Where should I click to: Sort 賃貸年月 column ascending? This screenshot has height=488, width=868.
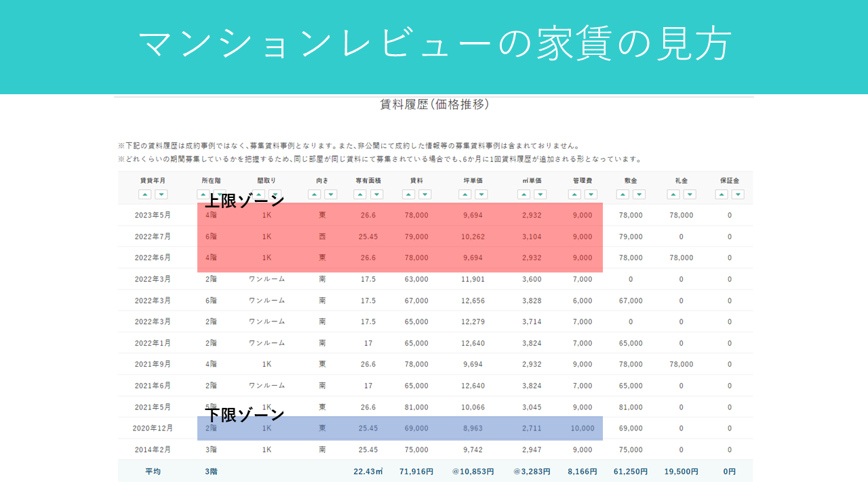tap(145, 195)
